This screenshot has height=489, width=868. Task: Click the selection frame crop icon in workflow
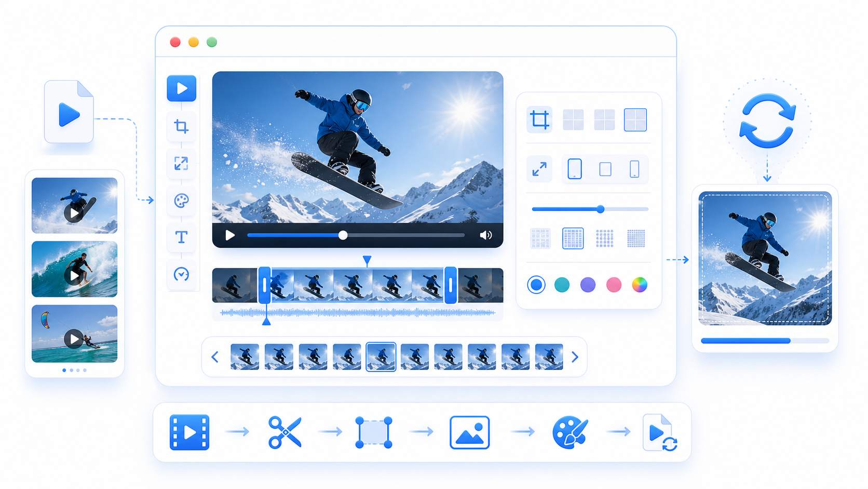[374, 432]
